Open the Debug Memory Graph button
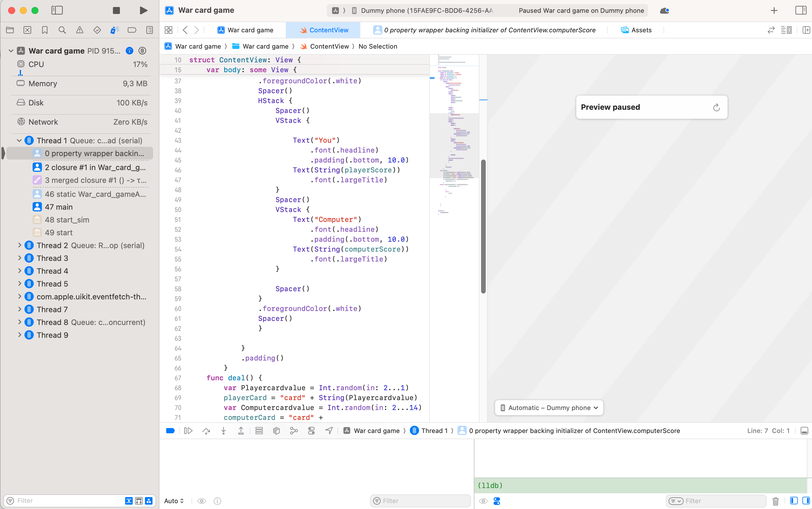This screenshot has height=509, width=812. click(x=294, y=431)
